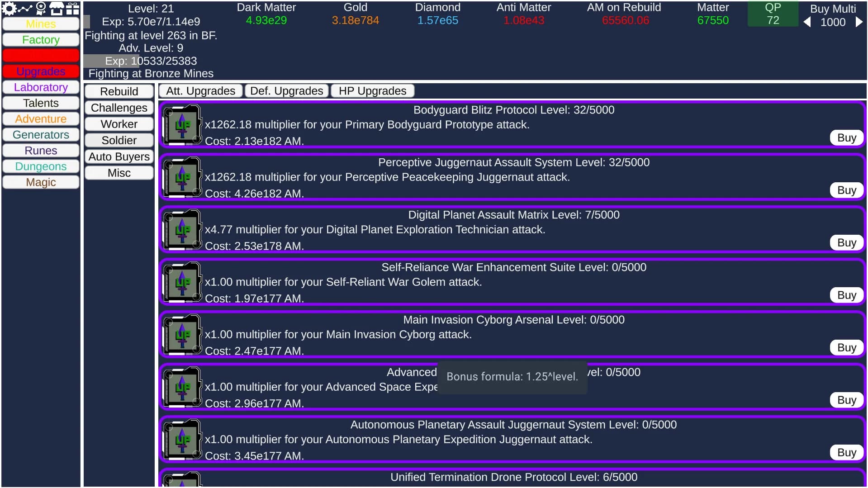
Task: Open the gift box icon
Action: pos(72,8)
